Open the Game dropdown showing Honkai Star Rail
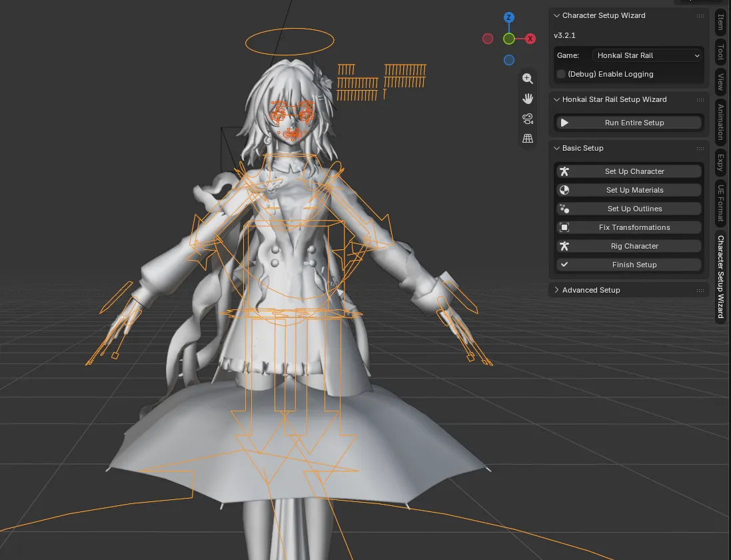The width and height of the screenshot is (731, 560). point(648,55)
